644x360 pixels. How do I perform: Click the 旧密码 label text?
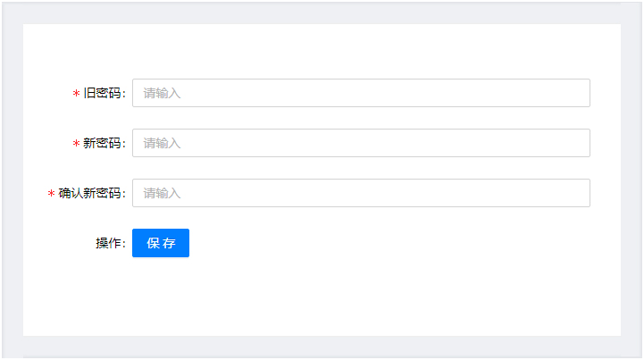pos(102,93)
